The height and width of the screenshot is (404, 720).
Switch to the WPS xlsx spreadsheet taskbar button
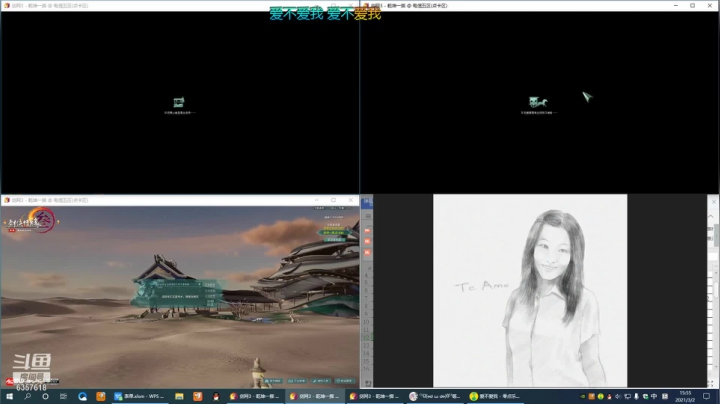141,396
